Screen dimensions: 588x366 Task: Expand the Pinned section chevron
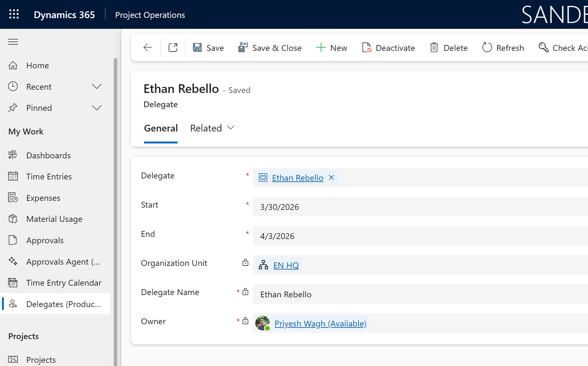[x=97, y=108]
